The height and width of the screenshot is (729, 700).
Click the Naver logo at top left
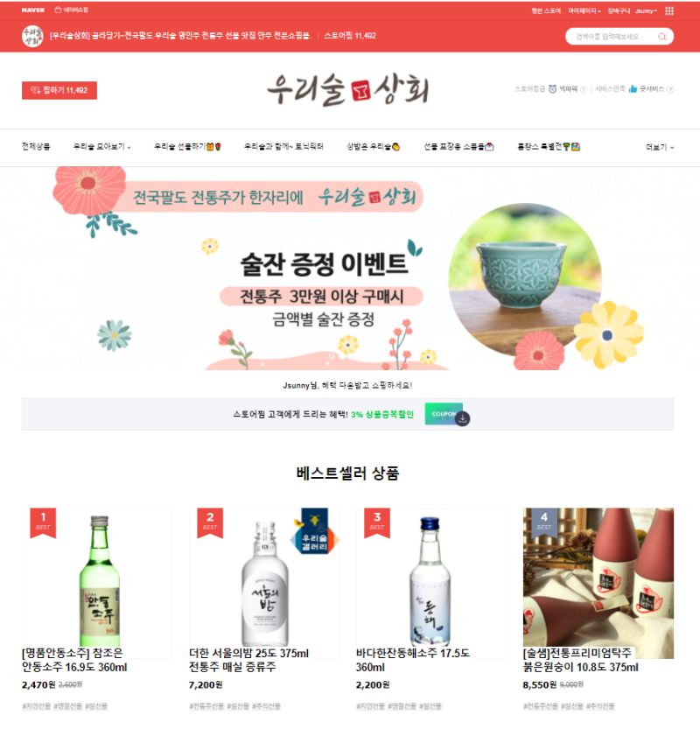tap(33, 10)
